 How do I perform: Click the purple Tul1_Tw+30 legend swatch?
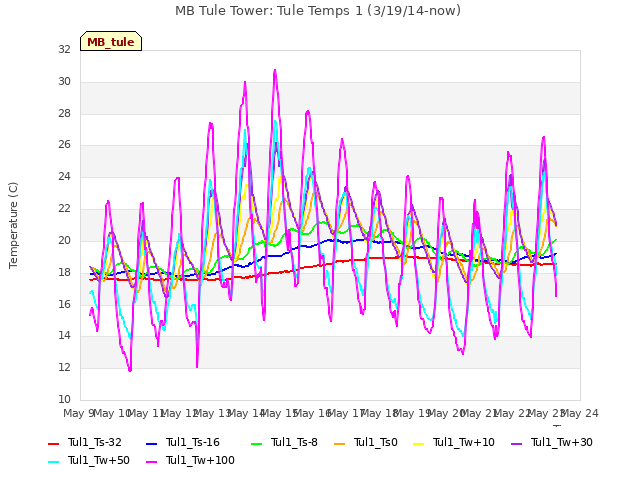(x=516, y=443)
